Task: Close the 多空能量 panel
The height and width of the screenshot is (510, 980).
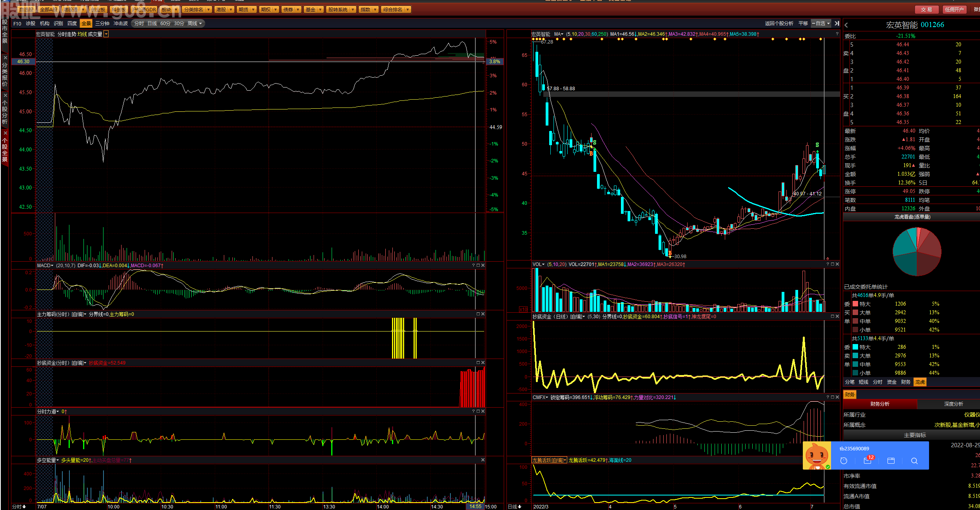Action: pos(483,460)
